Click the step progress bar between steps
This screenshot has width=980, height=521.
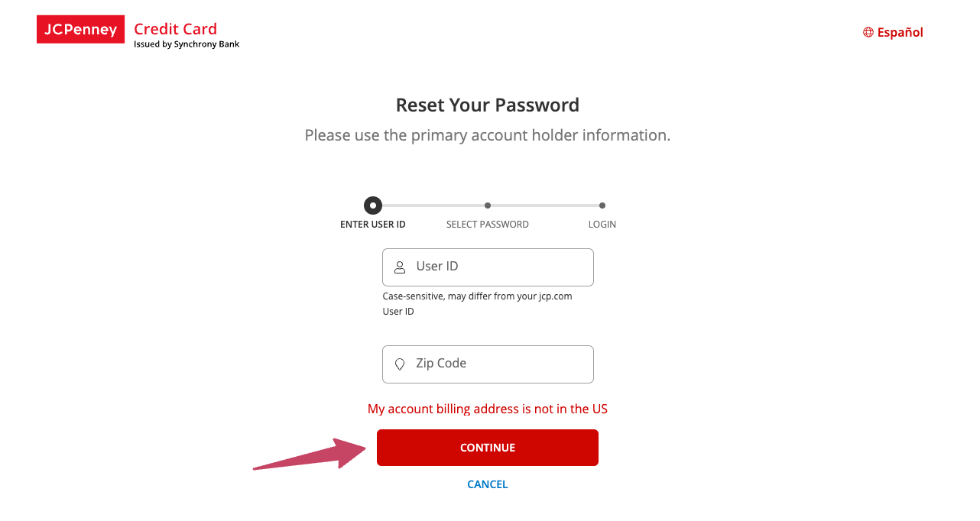430,205
